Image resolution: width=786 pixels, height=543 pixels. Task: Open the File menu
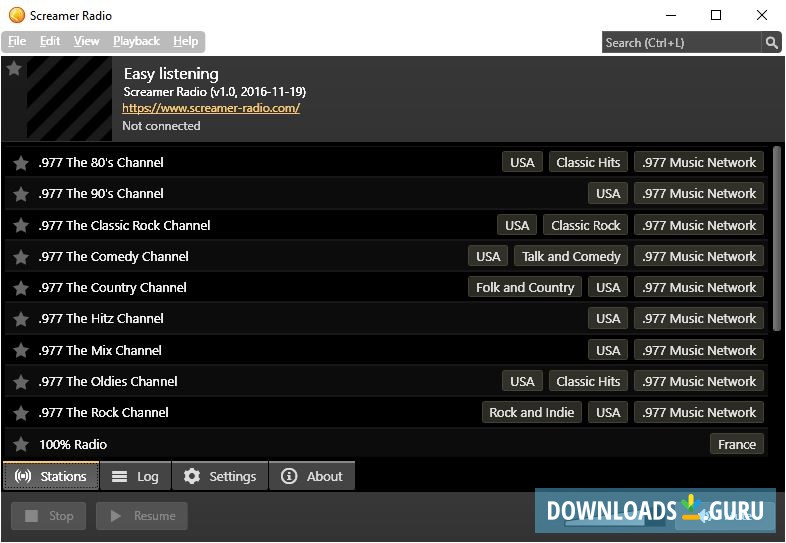17,41
